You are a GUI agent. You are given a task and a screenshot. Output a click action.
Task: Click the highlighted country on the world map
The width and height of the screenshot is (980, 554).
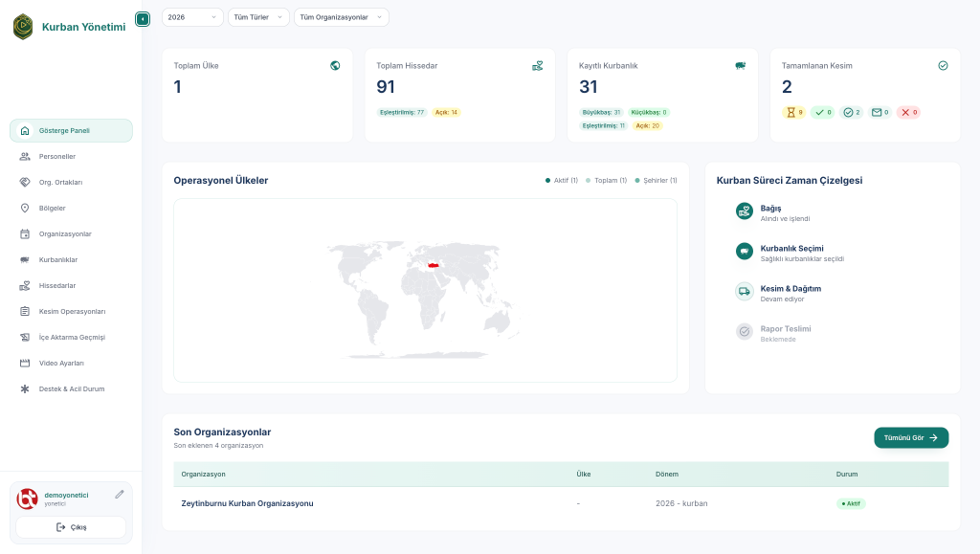point(433,264)
